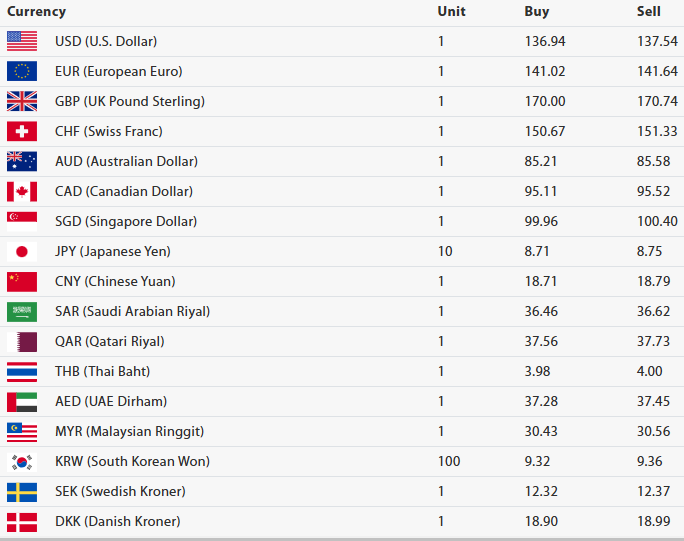Click the CNY (Chinese Yuan) text
This screenshot has height=541, width=684.
point(116,281)
